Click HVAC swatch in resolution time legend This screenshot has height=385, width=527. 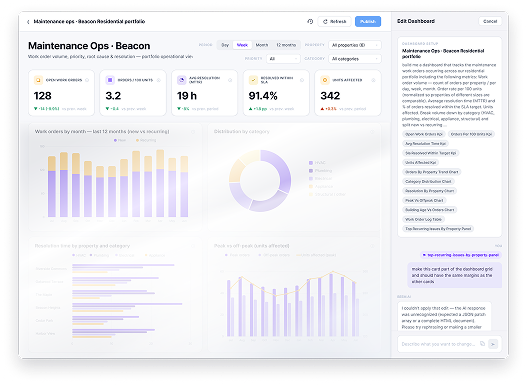(x=74, y=255)
